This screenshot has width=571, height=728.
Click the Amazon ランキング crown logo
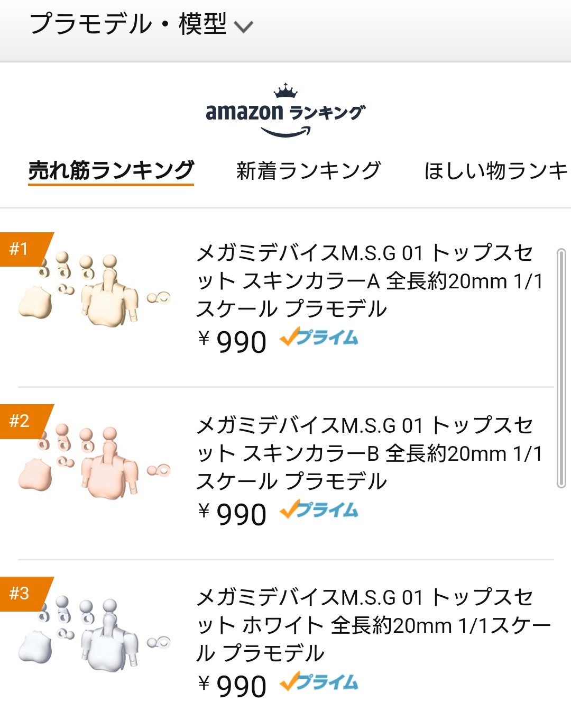pos(285,110)
